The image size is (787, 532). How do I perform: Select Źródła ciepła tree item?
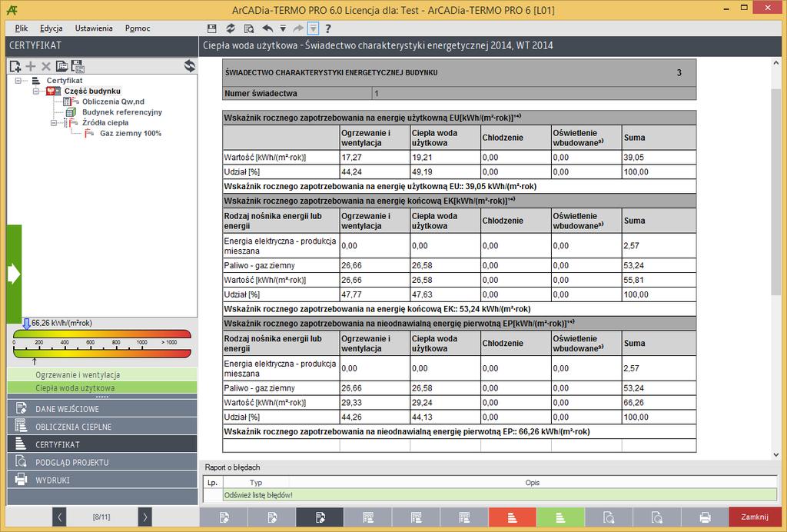(x=105, y=122)
